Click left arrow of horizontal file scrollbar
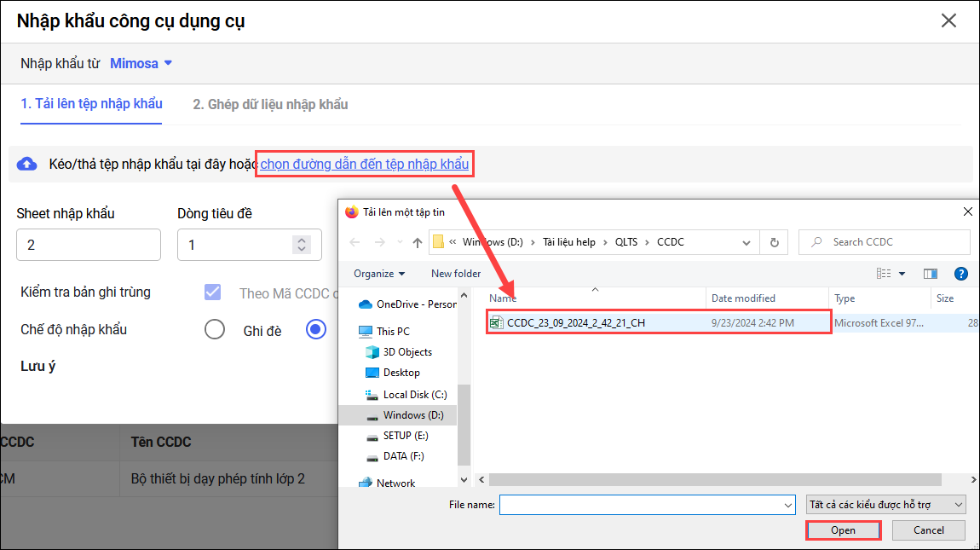This screenshot has height=550, width=980. click(x=481, y=479)
